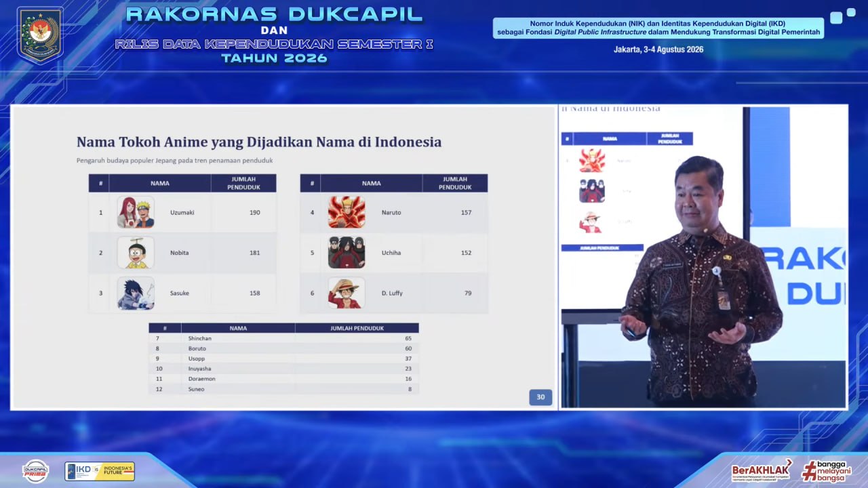Click the Uchiha image on the stage screen
The width and height of the screenshot is (868, 488).
(592, 191)
